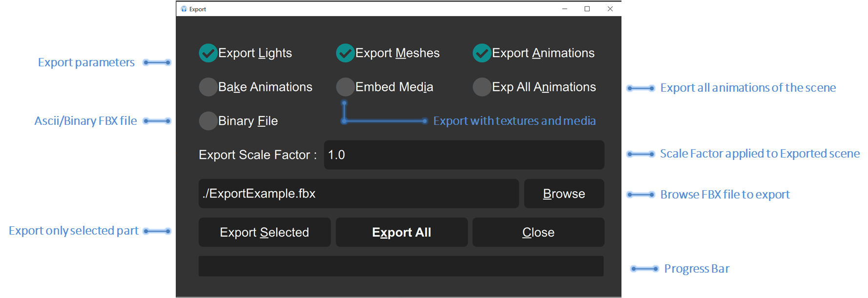Enable the Embed Media option
This screenshot has height=298, width=868.
click(345, 87)
